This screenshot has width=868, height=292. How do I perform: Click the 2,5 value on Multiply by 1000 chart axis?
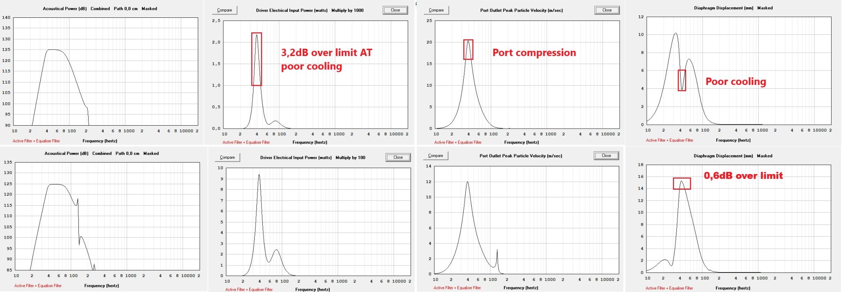216,20
